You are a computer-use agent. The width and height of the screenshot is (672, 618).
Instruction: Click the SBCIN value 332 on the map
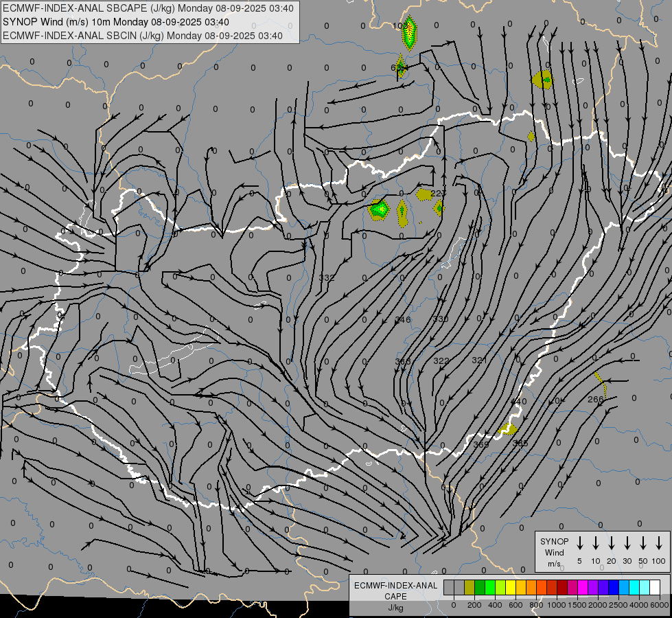click(327, 277)
